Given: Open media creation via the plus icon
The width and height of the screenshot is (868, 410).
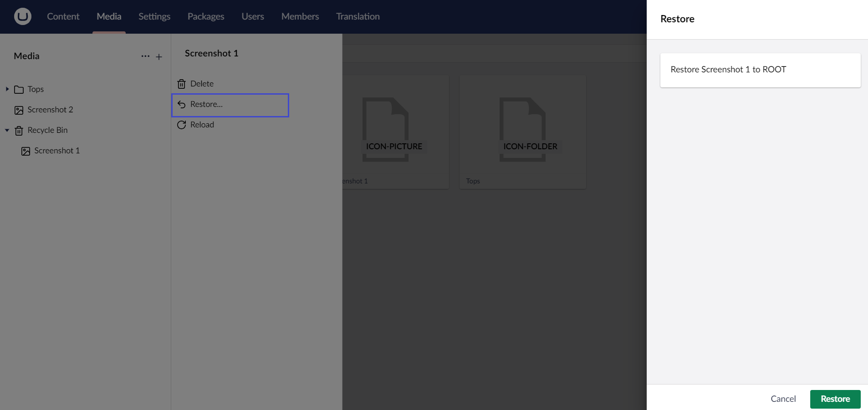Looking at the screenshot, I should click(x=159, y=56).
